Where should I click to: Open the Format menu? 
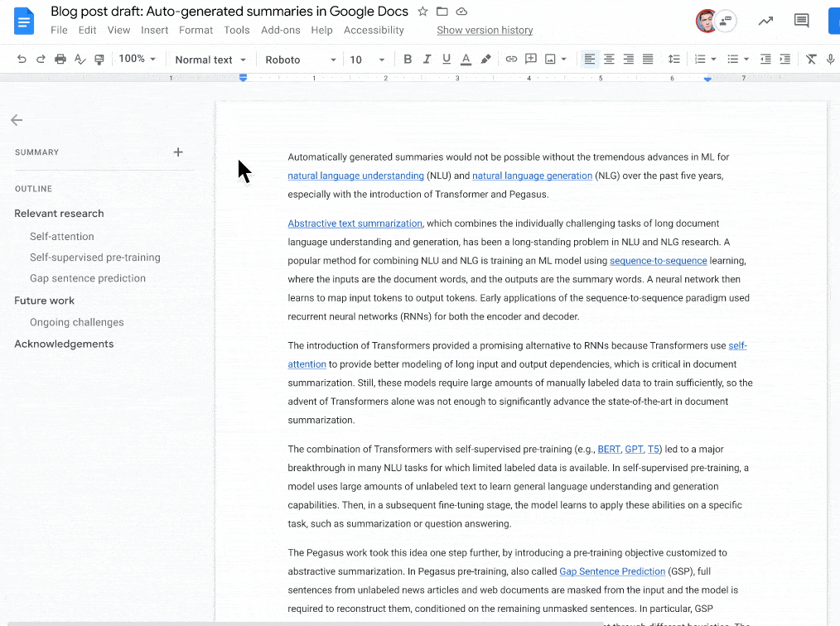click(196, 30)
